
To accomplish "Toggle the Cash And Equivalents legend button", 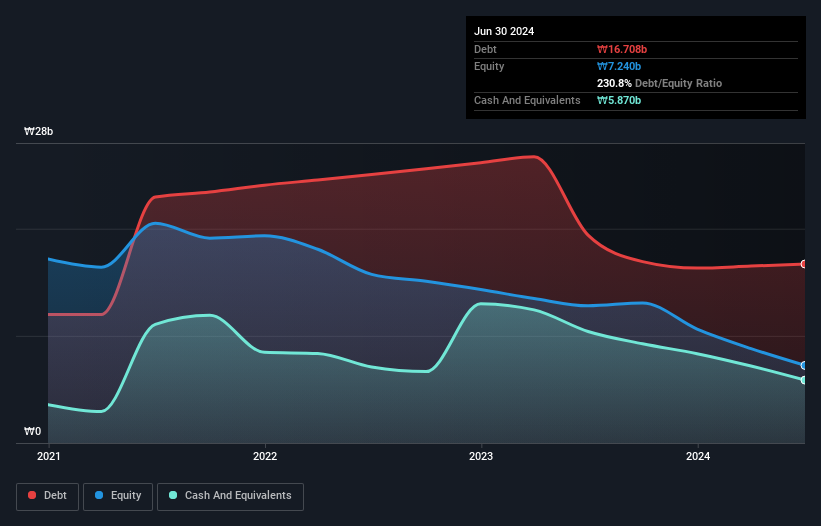I will [230, 496].
